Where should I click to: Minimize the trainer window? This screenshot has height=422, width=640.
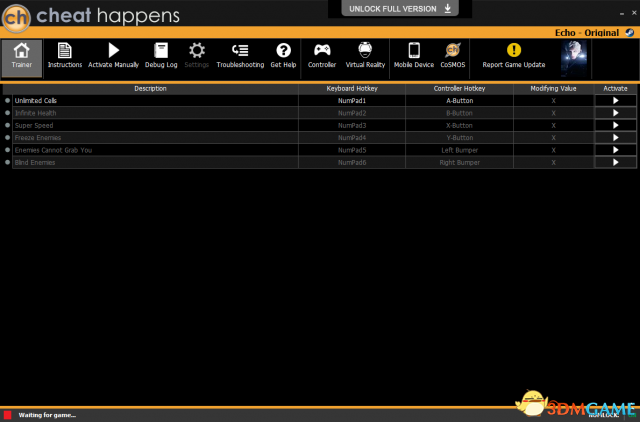[622, 13]
